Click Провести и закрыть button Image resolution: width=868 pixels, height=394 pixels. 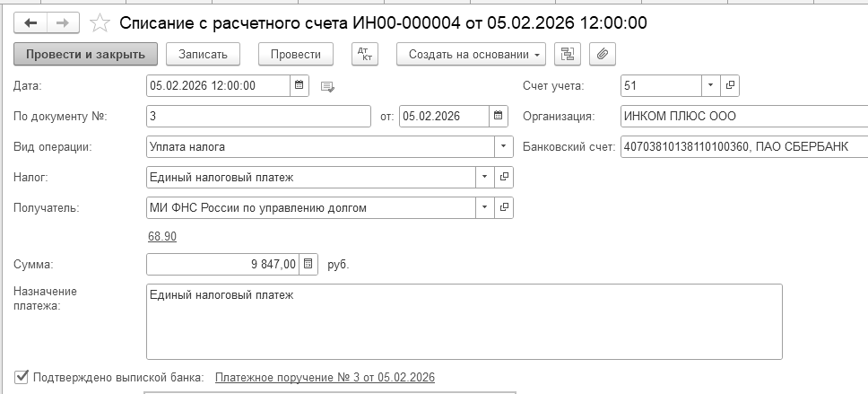(x=85, y=55)
